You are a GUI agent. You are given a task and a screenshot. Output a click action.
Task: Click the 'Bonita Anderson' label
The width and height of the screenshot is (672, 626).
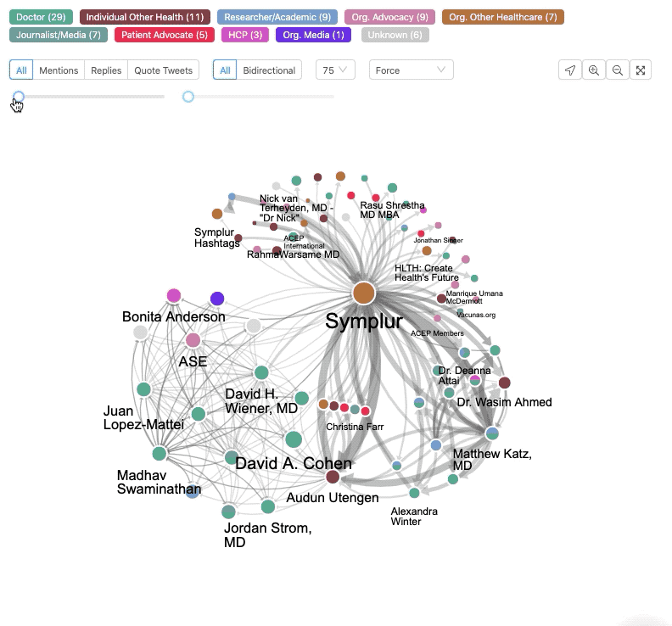[174, 316]
